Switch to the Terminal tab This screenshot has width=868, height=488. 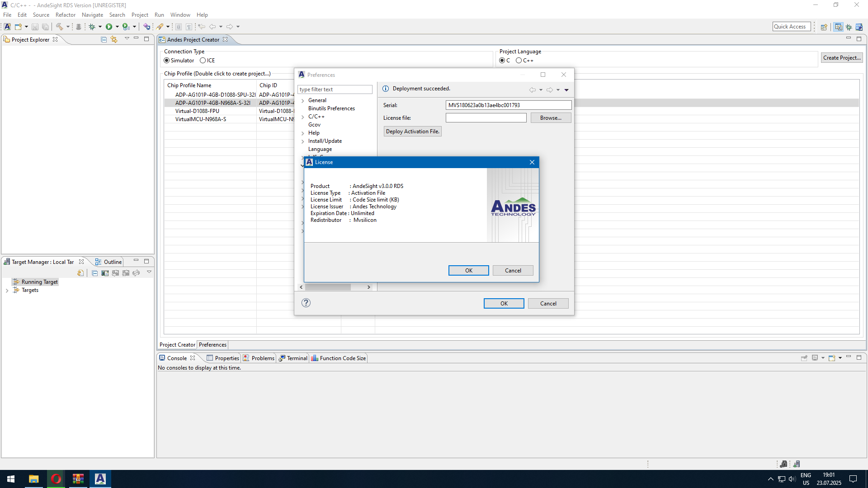293,358
